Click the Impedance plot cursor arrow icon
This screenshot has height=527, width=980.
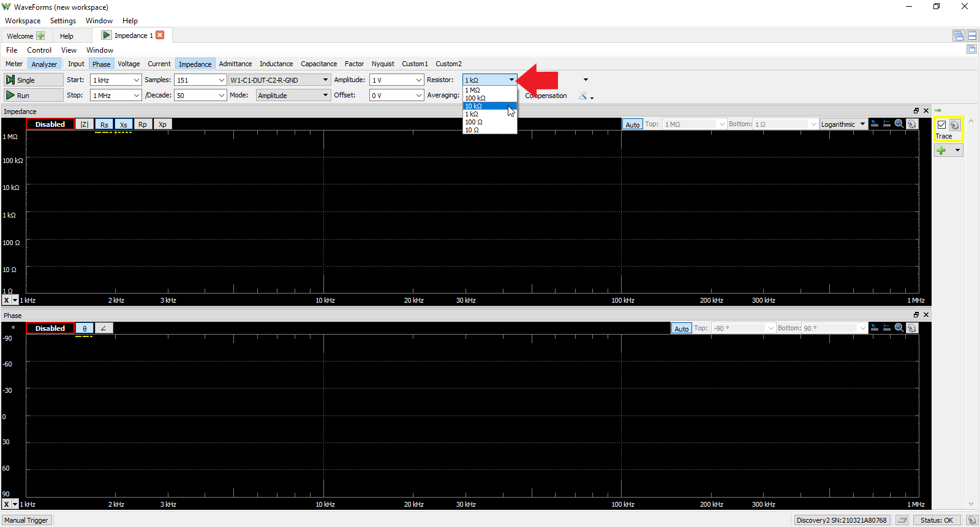pos(875,124)
